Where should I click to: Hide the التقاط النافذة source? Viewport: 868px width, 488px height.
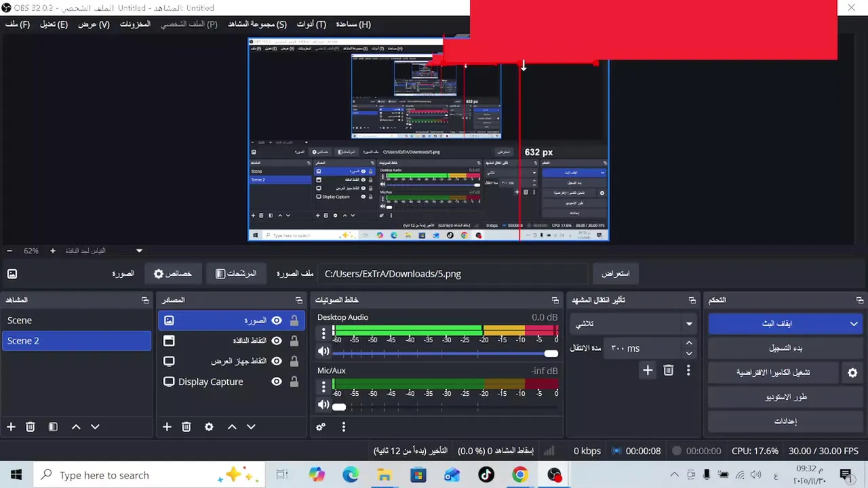point(277,341)
